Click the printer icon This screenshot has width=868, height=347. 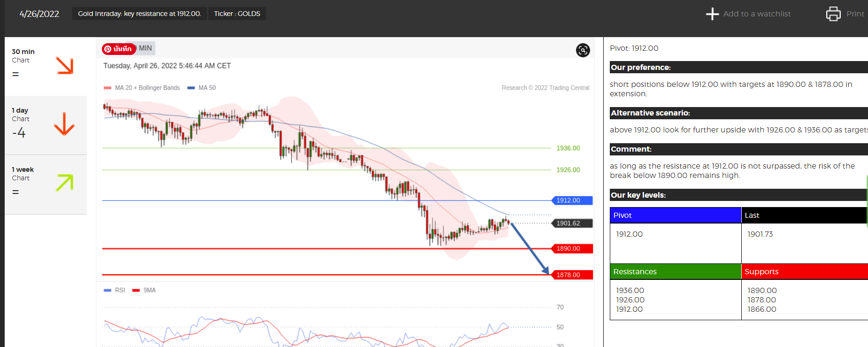pos(833,14)
